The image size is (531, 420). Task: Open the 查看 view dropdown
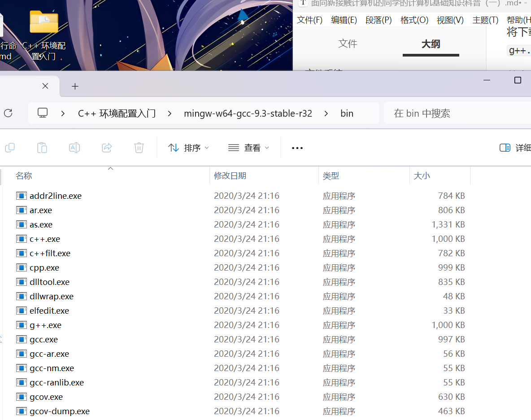coord(248,148)
